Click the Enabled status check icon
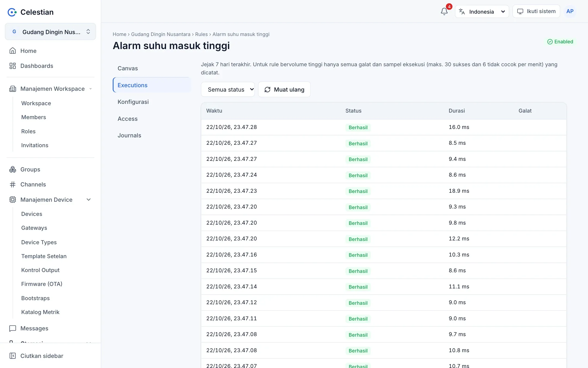588x368 pixels. [x=550, y=42]
